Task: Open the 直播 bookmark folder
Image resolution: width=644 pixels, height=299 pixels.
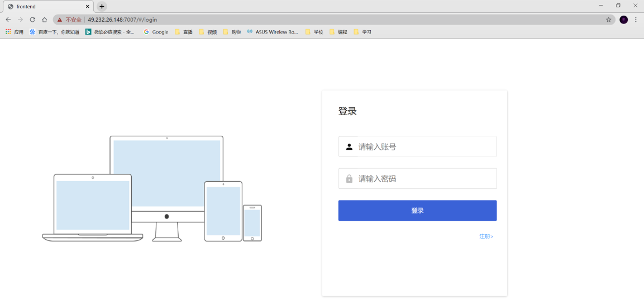Action: point(184,32)
